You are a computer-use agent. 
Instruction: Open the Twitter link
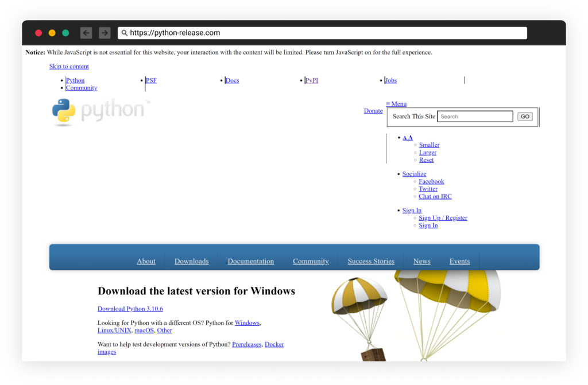pos(428,189)
